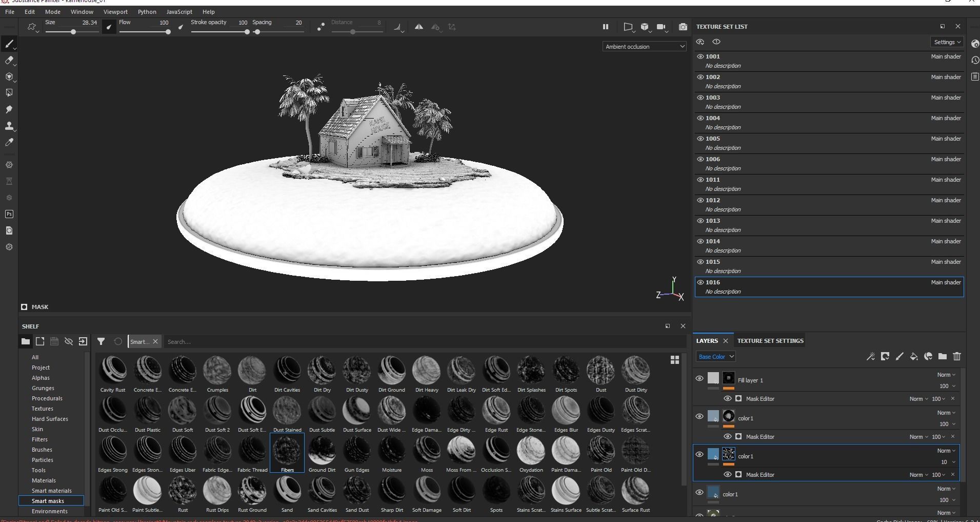Viewport: 980px width, 522px height.
Task: Open Fill layer 1 blend mode dropdown
Action: [x=946, y=375]
